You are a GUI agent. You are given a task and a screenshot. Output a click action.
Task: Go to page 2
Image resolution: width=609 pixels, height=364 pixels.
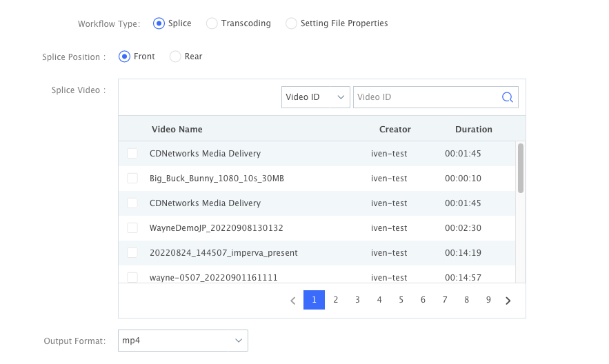(336, 300)
